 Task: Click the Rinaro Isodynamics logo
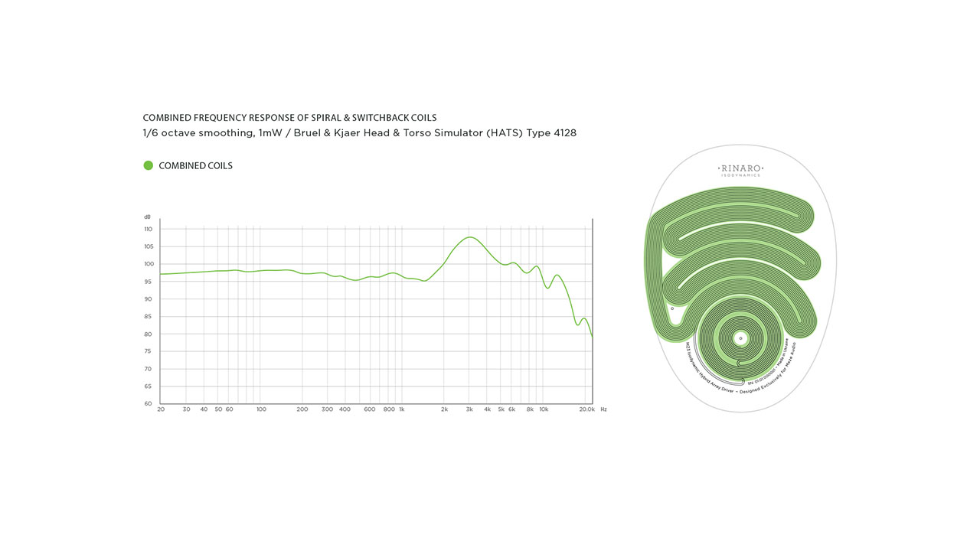click(740, 171)
